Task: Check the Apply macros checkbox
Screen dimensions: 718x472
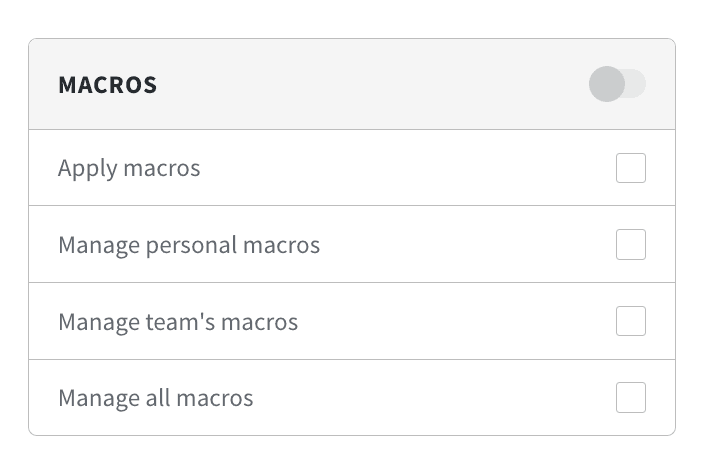Action: [x=631, y=168]
